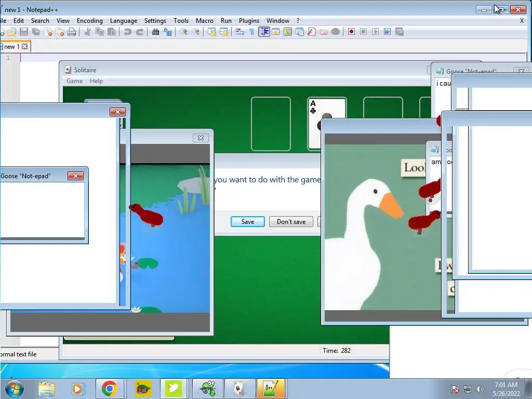This screenshot has height=399, width=532.
Task: Close the pond image window via its X
Action: pos(201,138)
